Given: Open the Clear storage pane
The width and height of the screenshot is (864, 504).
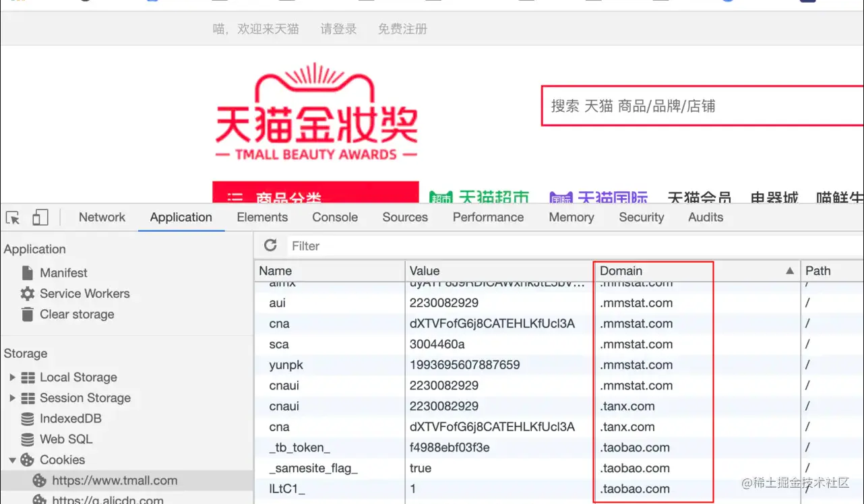Looking at the screenshot, I should pos(77,314).
